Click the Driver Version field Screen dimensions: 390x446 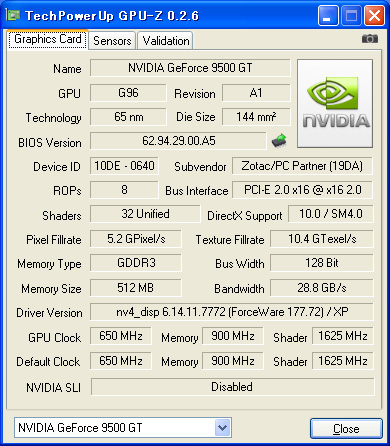point(232,312)
